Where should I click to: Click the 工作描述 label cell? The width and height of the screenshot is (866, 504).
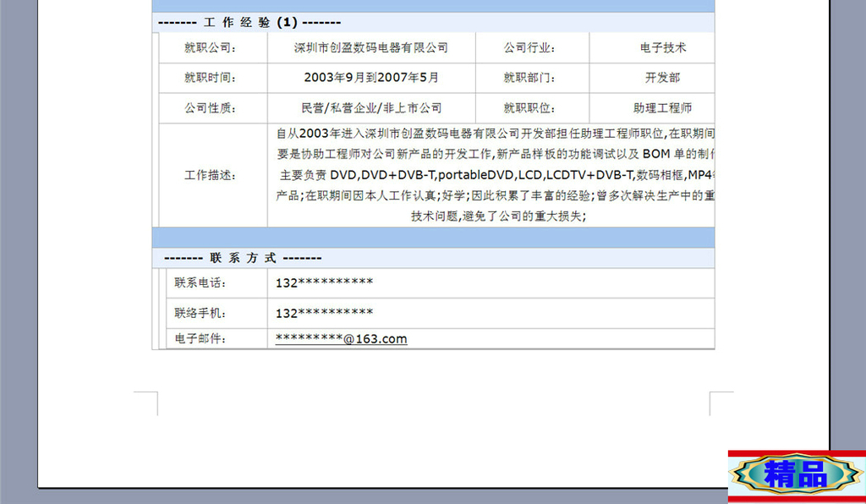point(212,175)
